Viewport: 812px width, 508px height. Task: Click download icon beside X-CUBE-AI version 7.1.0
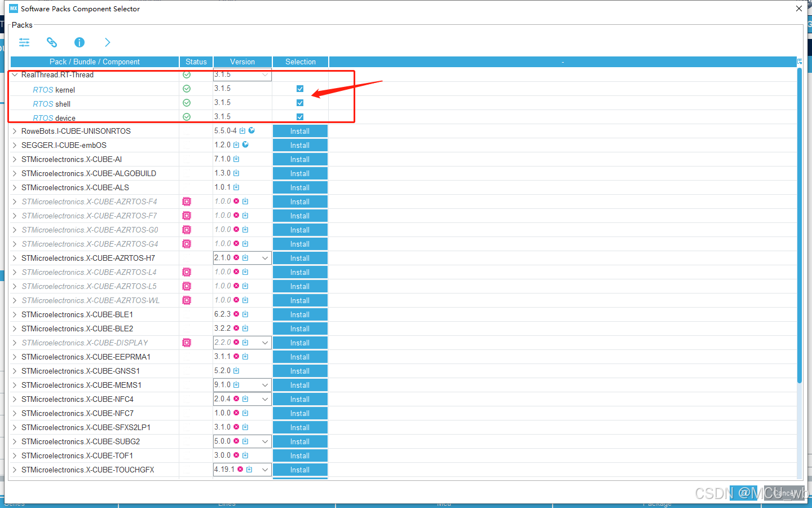tap(236, 159)
